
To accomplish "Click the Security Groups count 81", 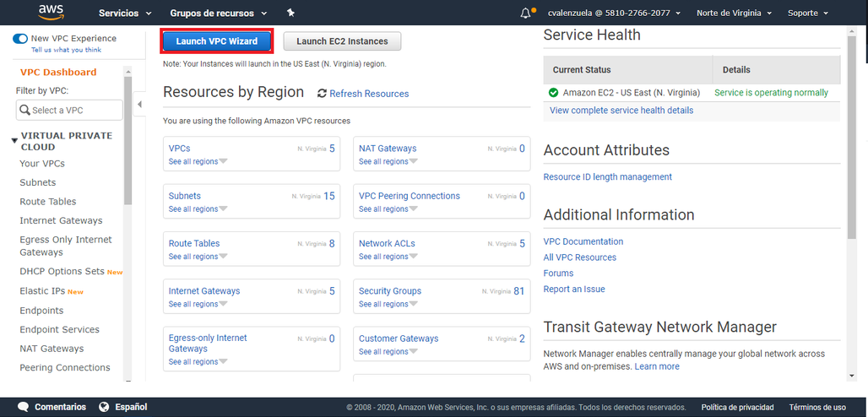I will 518,290.
